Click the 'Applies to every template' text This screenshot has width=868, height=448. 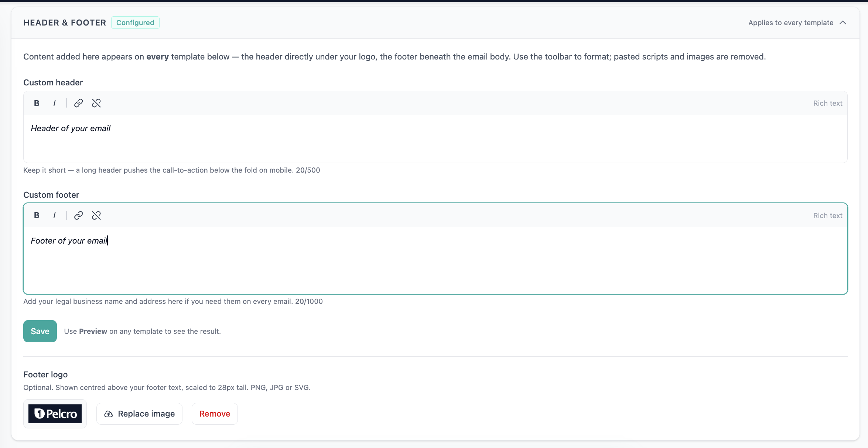point(791,23)
